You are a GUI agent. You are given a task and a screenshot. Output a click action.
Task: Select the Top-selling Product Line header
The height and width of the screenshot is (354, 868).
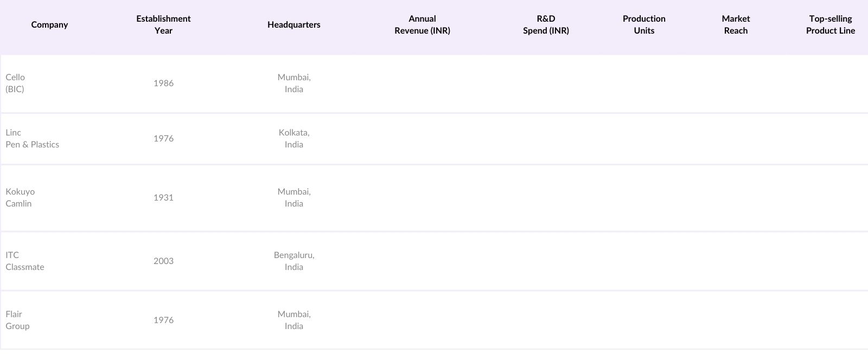(830, 25)
